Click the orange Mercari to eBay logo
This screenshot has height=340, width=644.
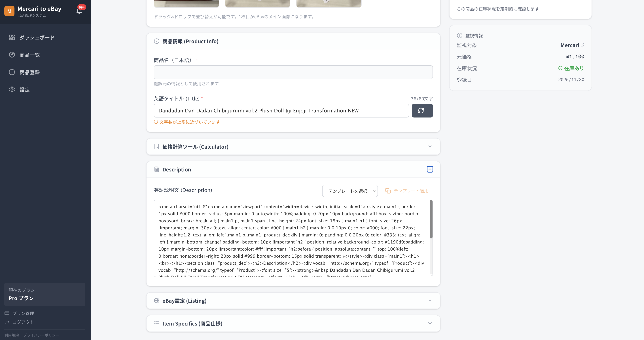pyautogui.click(x=9, y=11)
